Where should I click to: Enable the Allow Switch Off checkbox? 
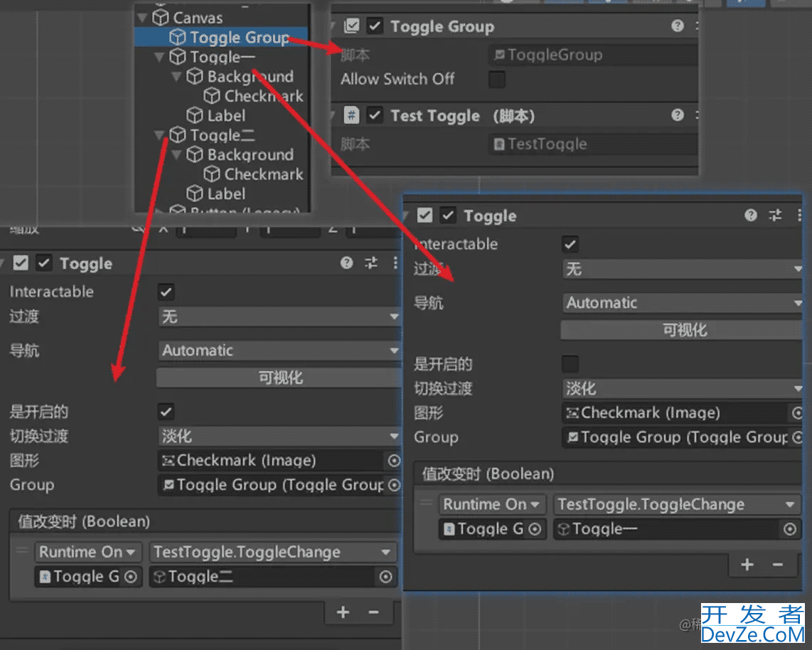[496, 79]
